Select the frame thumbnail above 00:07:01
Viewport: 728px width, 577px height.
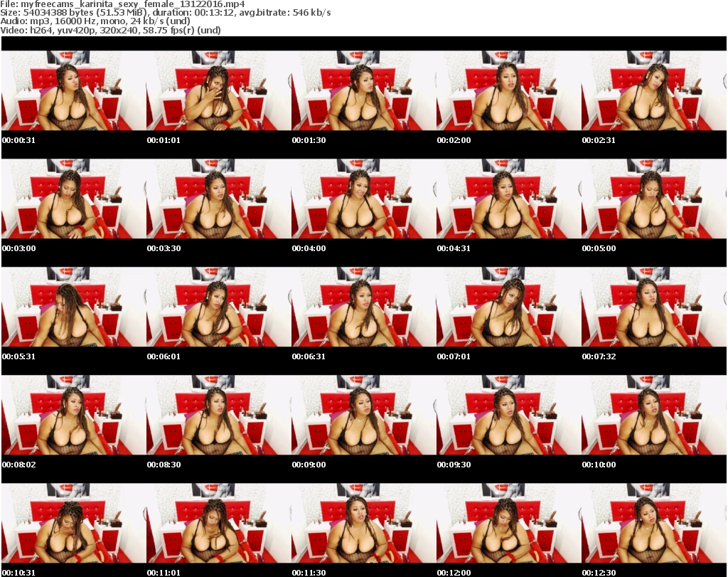(509, 307)
